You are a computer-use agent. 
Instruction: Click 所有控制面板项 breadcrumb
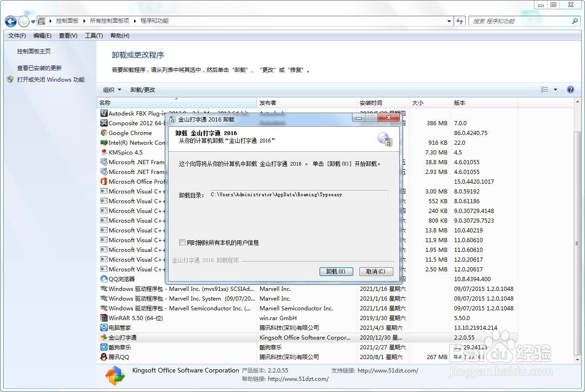tap(110, 21)
